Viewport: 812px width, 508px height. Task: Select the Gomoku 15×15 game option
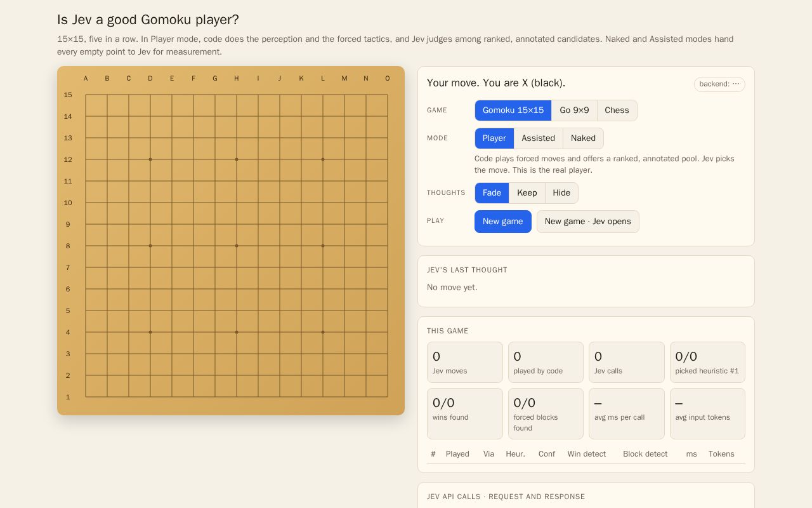click(x=513, y=110)
